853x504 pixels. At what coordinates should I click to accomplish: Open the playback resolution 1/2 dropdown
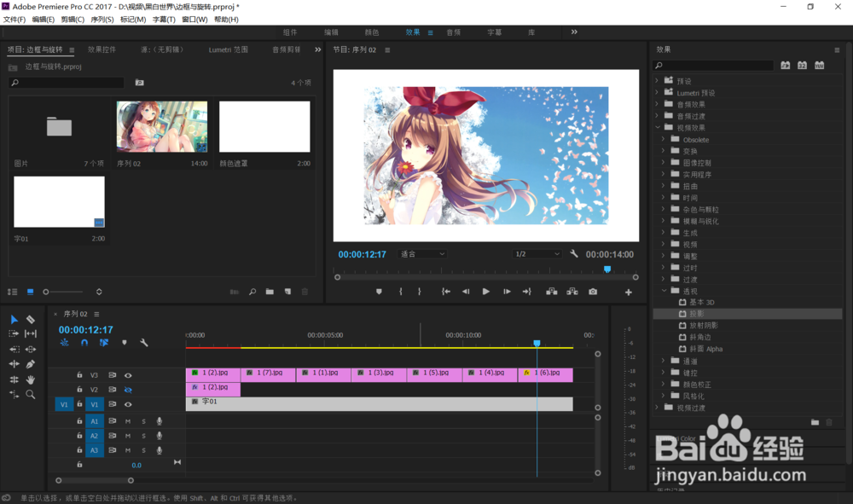[x=537, y=254]
